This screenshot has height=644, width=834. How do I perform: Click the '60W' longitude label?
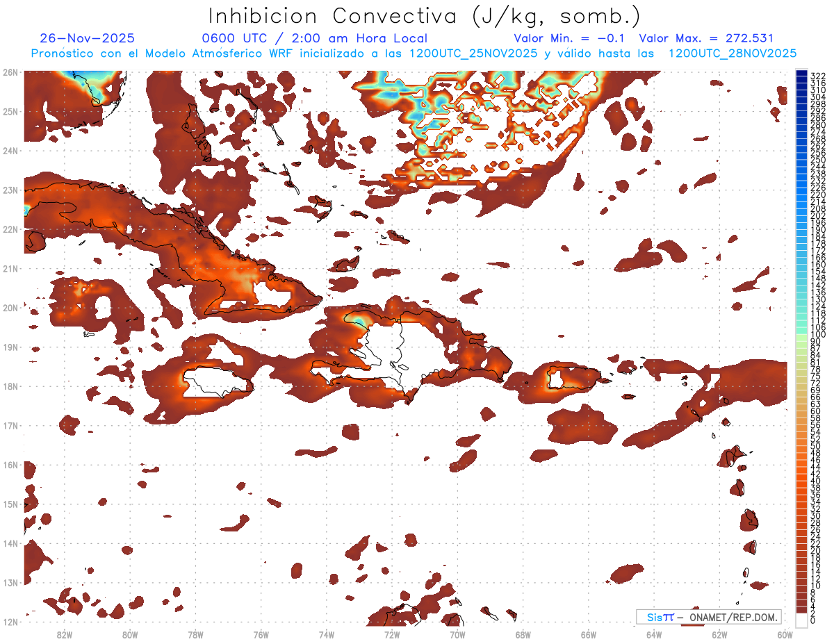(x=785, y=634)
